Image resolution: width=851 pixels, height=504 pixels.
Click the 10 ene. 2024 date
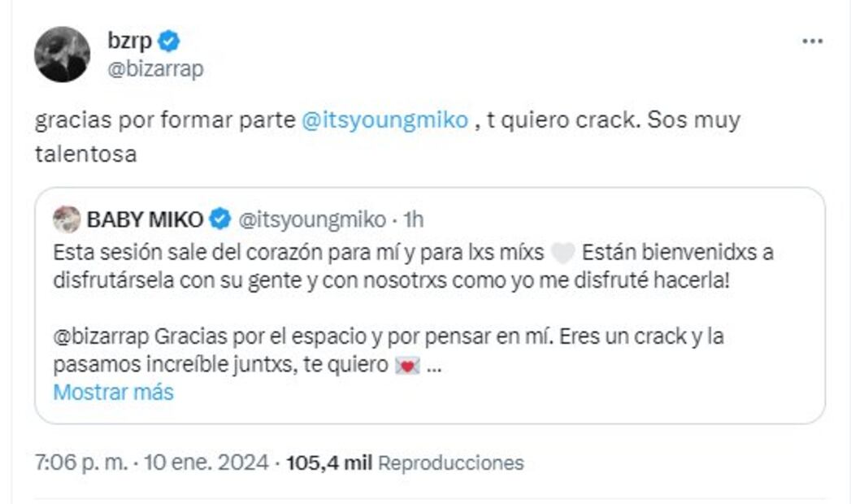(206, 463)
